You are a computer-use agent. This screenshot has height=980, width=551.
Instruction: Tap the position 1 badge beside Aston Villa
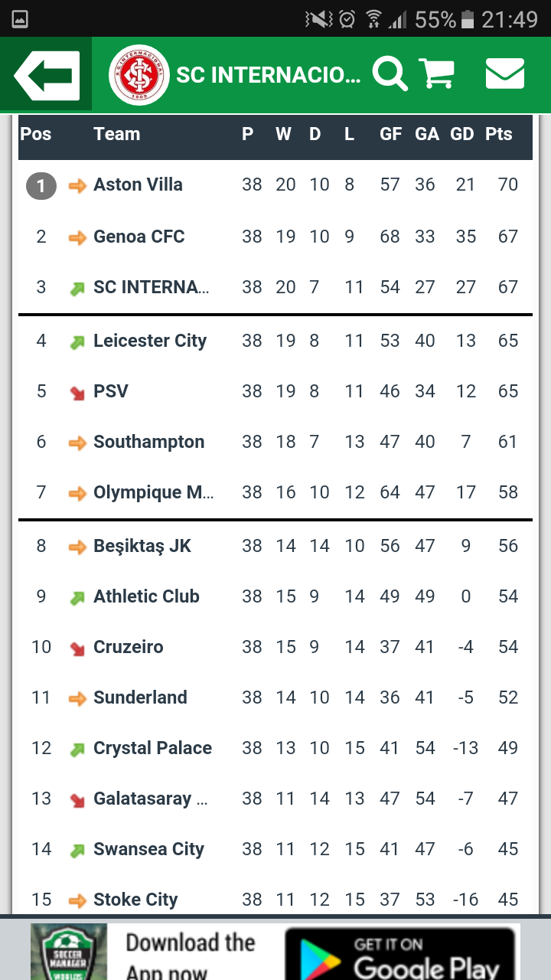[41, 185]
